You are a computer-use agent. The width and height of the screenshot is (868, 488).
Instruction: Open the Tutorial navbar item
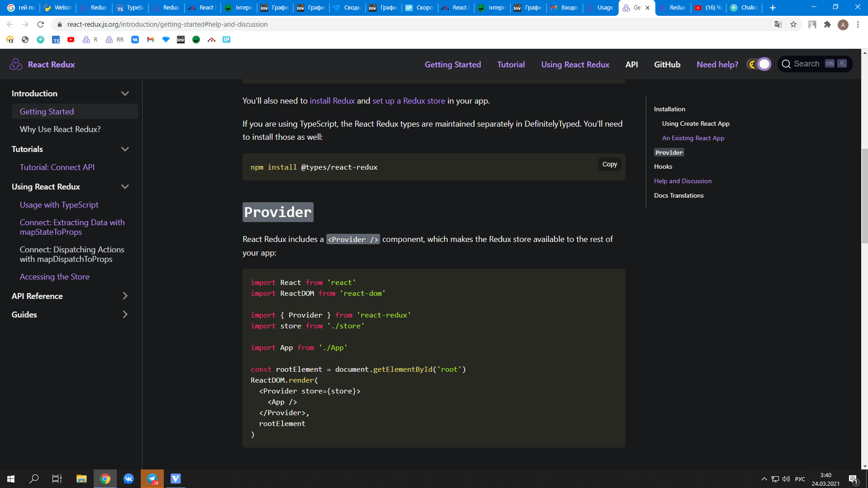click(511, 64)
